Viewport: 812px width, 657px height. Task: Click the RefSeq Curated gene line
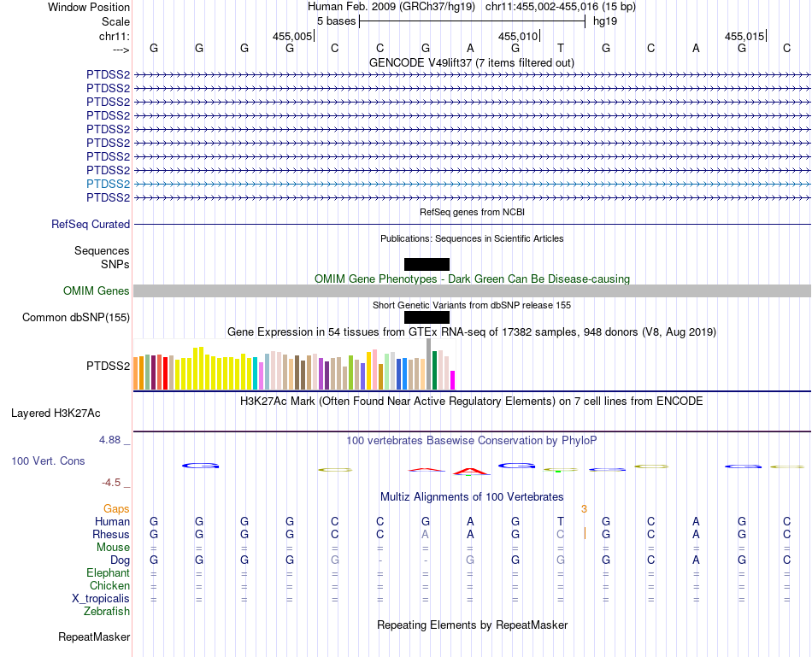click(472, 224)
